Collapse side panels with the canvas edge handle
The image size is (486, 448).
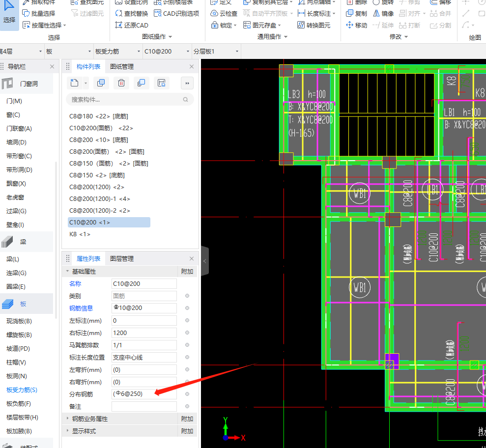pyautogui.click(x=204, y=261)
